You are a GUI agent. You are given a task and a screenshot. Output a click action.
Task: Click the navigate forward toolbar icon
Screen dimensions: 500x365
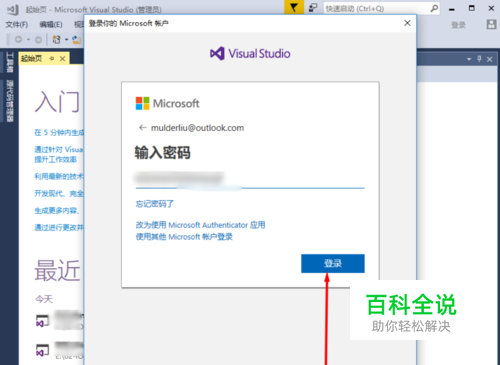point(38,40)
